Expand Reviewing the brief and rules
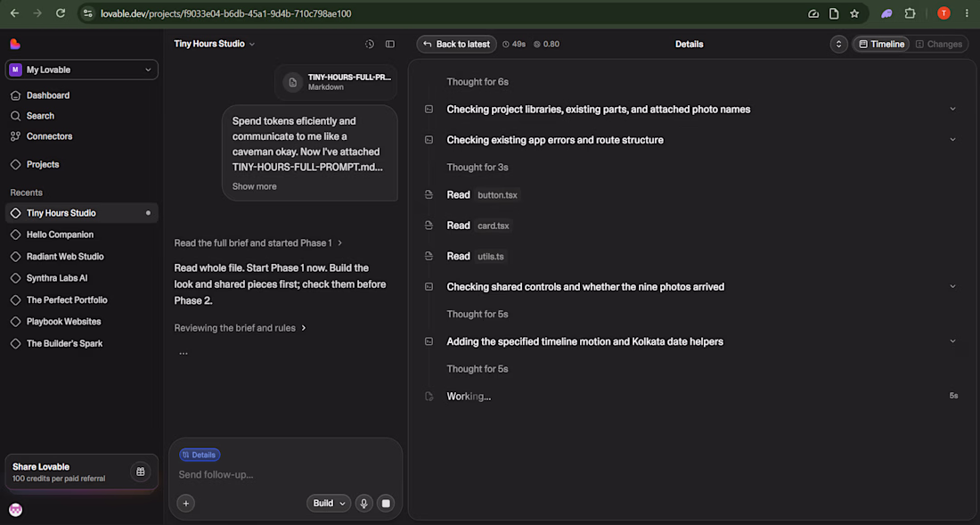 [240, 328]
